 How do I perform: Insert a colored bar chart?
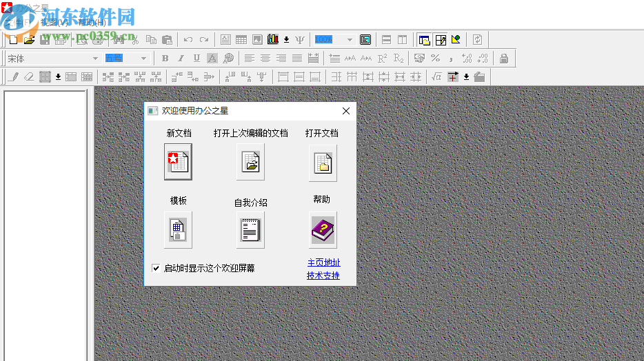click(273, 39)
